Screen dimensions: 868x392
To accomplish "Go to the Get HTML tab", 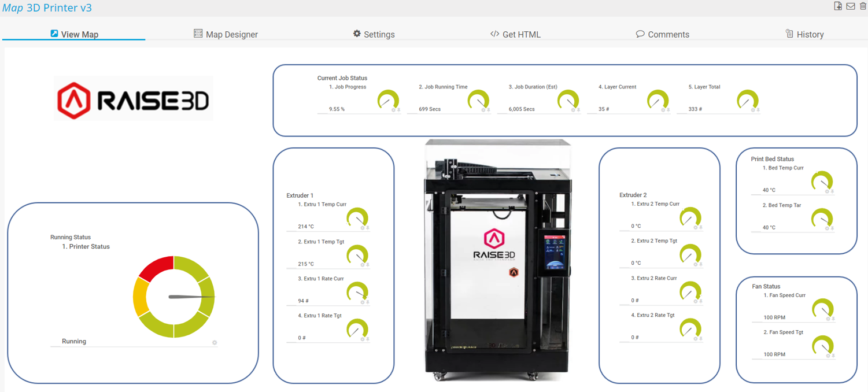I will pyautogui.click(x=515, y=34).
